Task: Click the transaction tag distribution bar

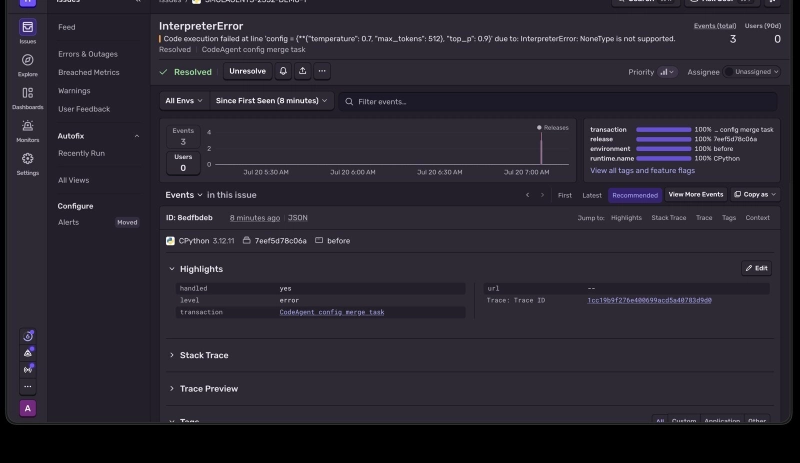Action: (x=663, y=130)
